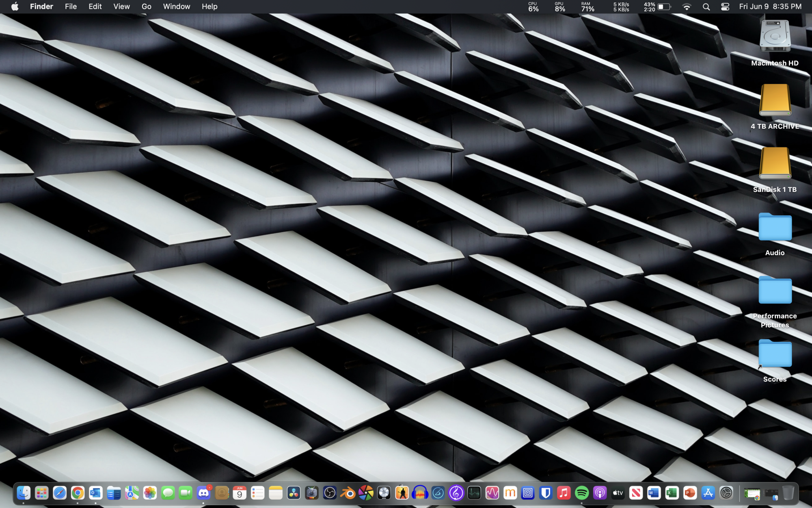Open Finder from the Dock
The width and height of the screenshot is (812, 508).
click(24, 493)
